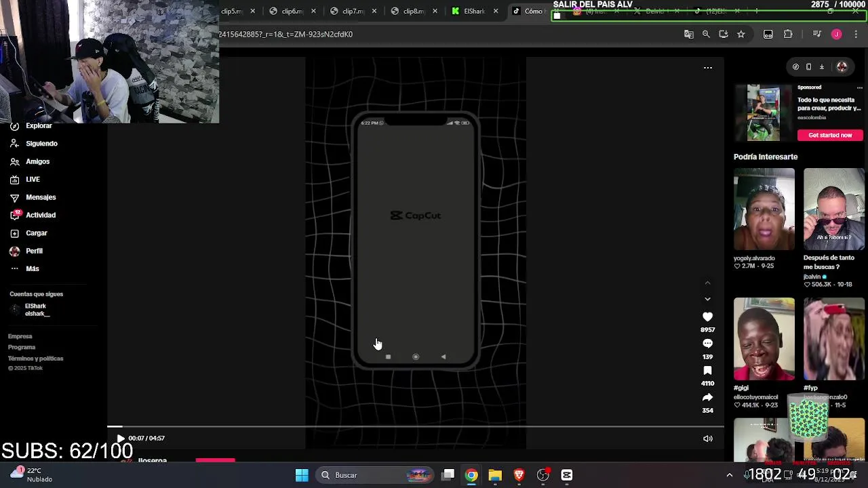Screen dimensions: 868x488
Task: Open Brave browser from taskbar
Action: [x=519, y=475]
